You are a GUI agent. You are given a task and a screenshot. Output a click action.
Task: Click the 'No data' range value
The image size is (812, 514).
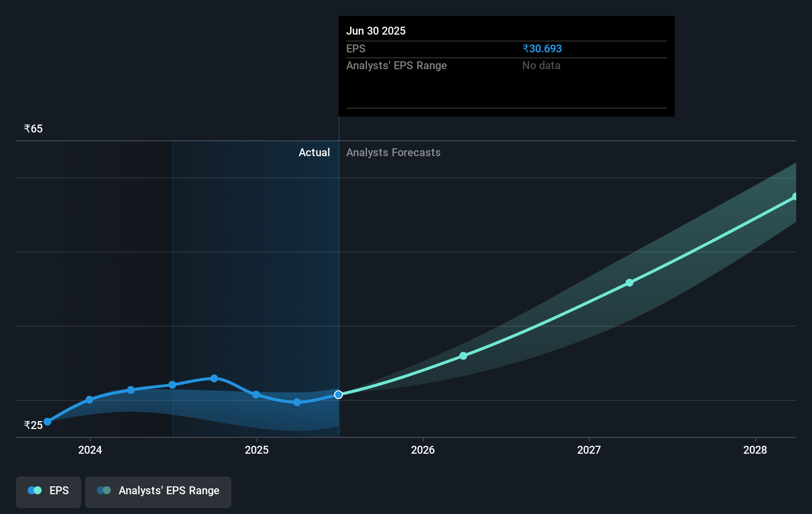(x=541, y=65)
